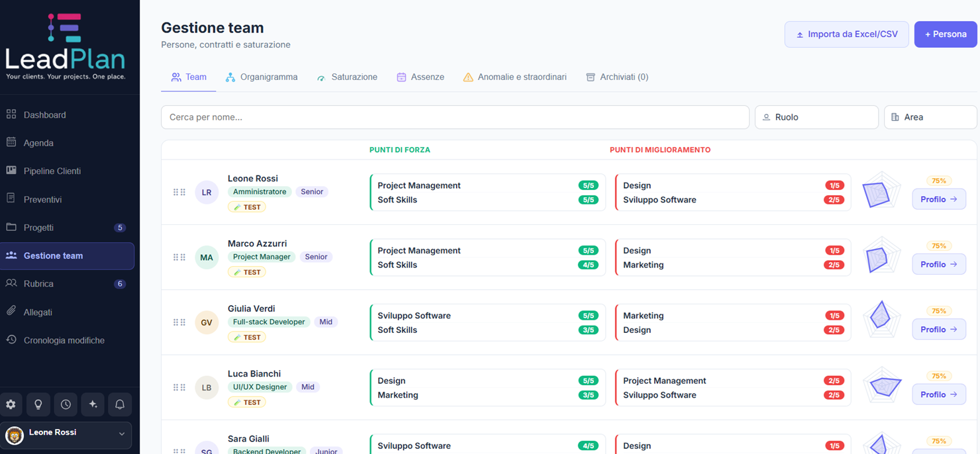980x454 pixels.
Task: Click the Progetti count badge 5
Action: click(x=120, y=228)
